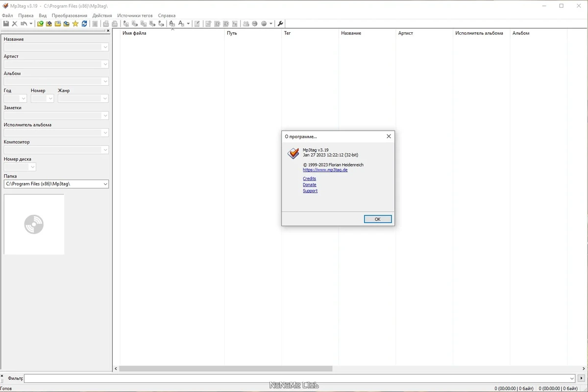
Task: Click the yellow star Favorite directories icon
Action: click(75, 23)
